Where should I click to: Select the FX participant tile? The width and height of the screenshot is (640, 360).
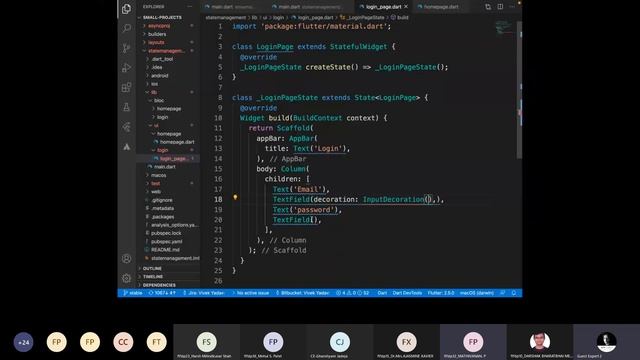click(407, 342)
